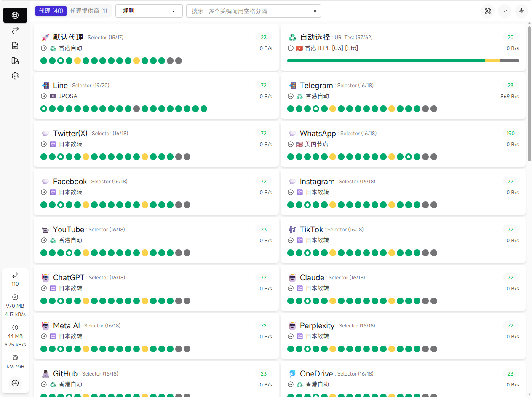Expand the Twitter(X) group card title
This screenshot has height=397, width=532.
click(70, 134)
